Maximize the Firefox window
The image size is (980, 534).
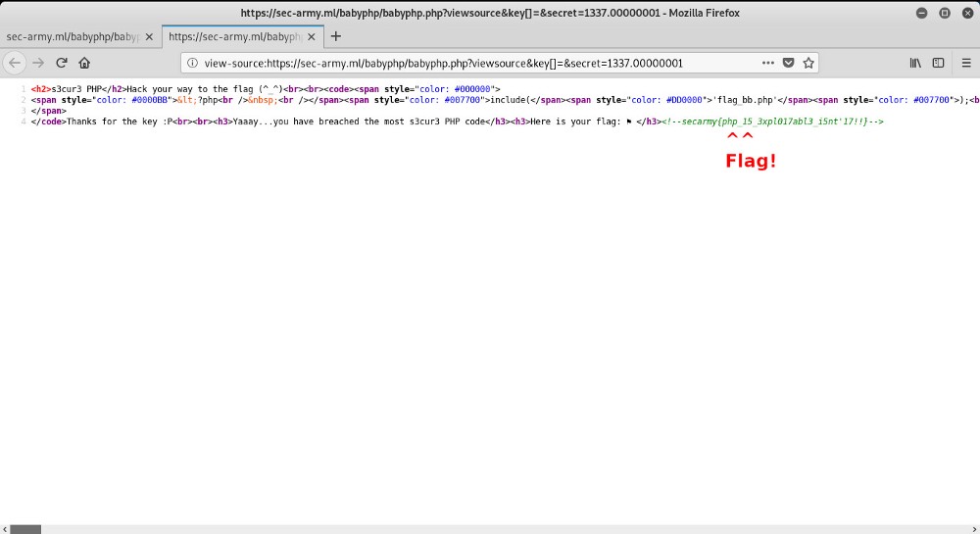tap(945, 13)
